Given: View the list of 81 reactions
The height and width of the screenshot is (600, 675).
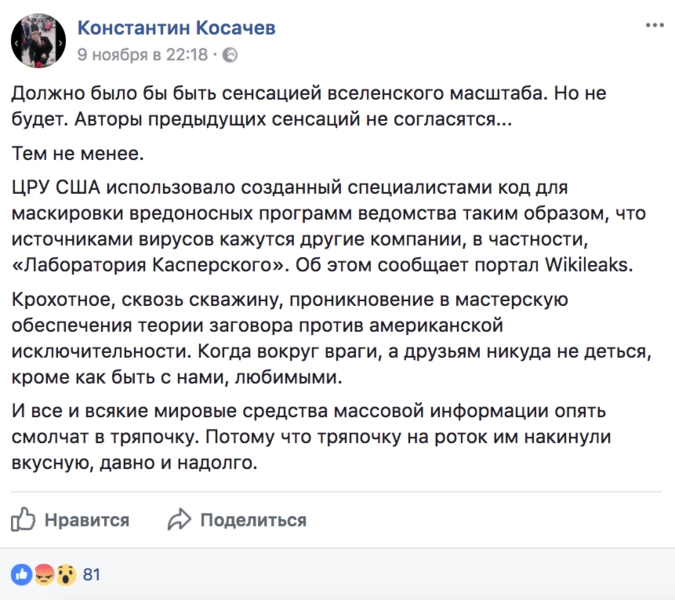Looking at the screenshot, I should [x=92, y=574].
